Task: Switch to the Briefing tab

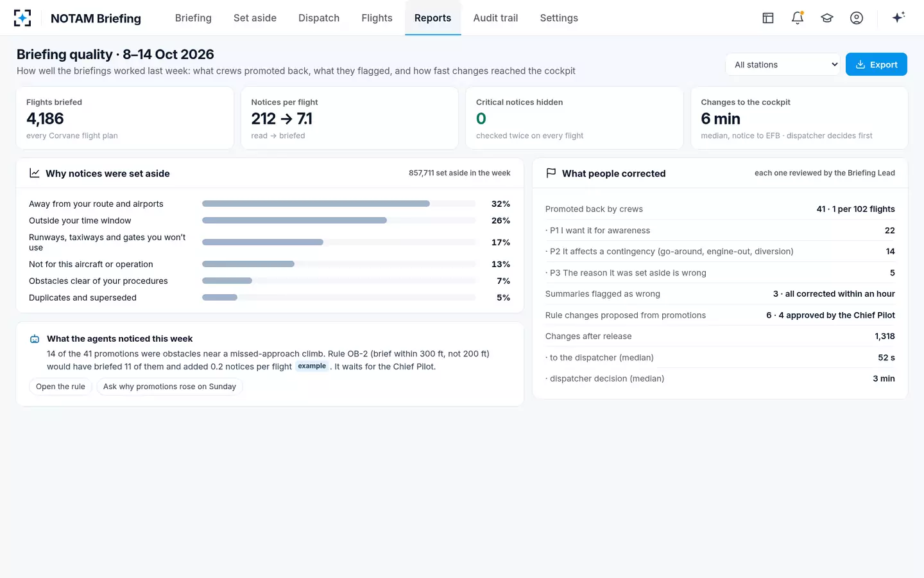Action: click(x=193, y=18)
